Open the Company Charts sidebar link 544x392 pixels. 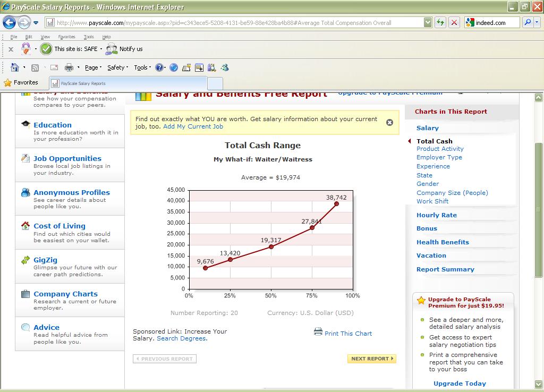(65, 294)
